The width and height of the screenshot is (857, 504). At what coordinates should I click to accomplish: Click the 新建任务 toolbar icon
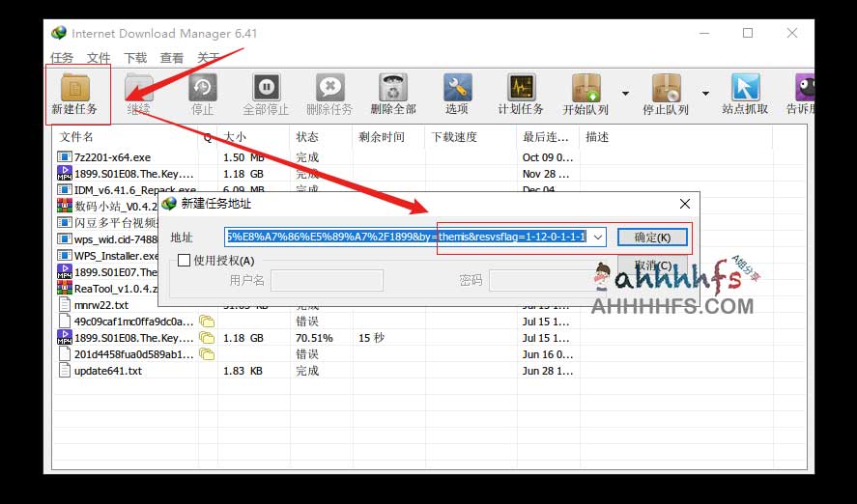[x=74, y=88]
